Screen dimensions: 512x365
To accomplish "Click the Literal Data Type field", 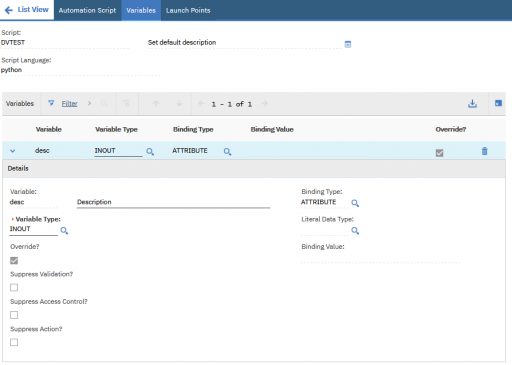I will coord(324,230).
